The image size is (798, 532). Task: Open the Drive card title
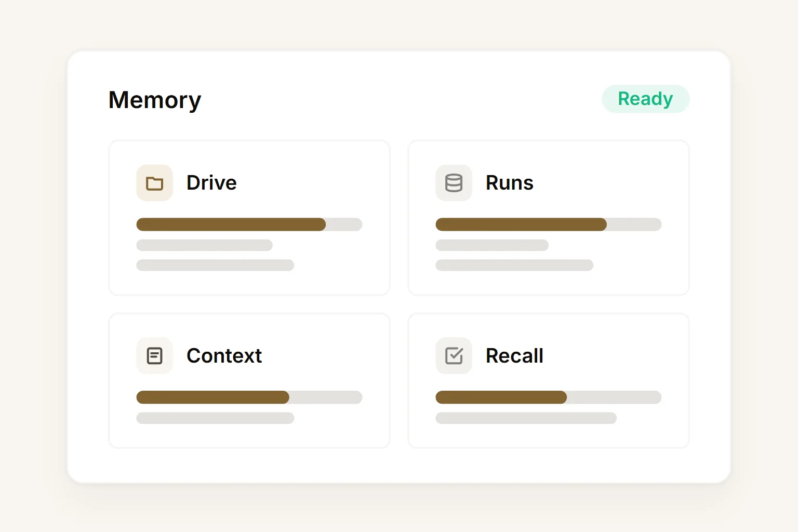pos(211,183)
